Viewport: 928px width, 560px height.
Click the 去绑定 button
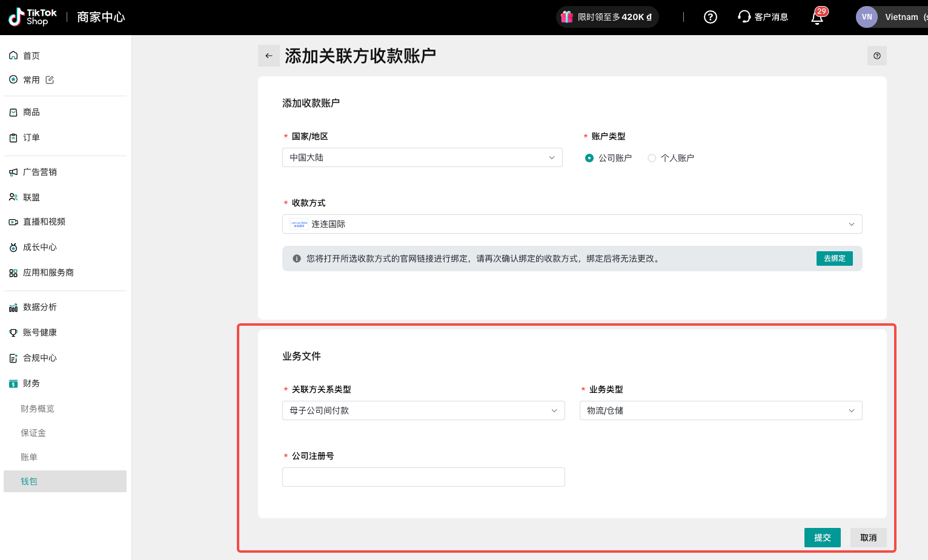click(834, 259)
